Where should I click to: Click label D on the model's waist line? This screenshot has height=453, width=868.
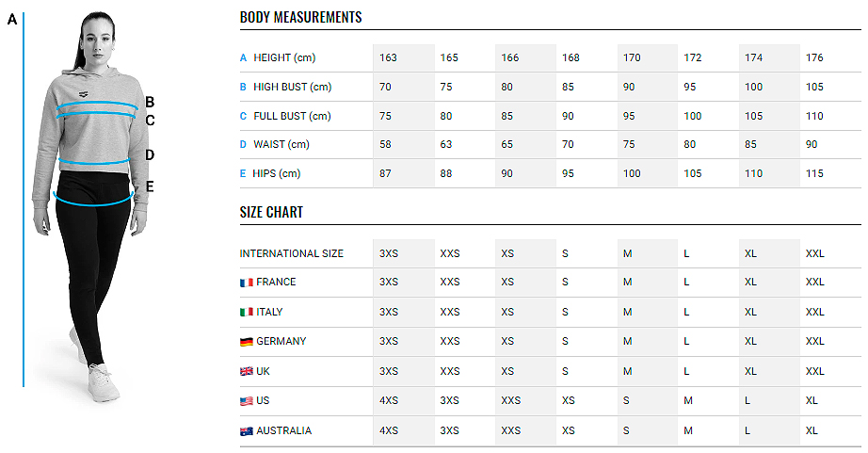150,155
